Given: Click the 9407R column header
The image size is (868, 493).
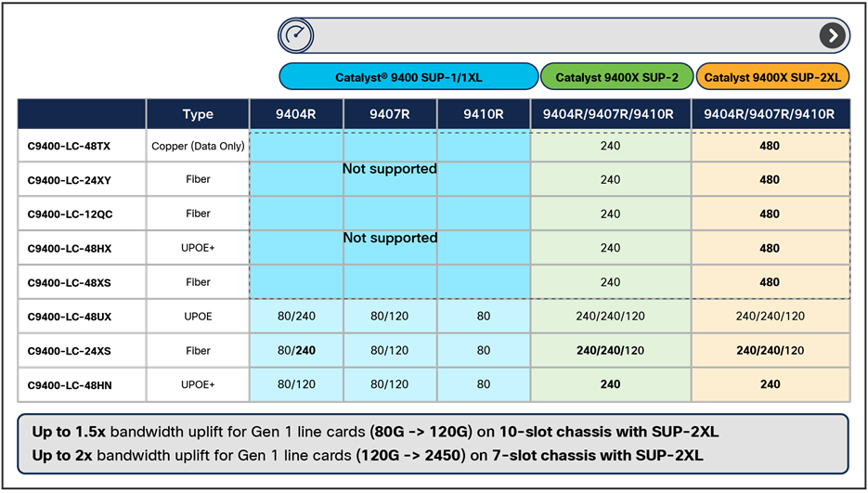Looking at the screenshot, I should click(390, 114).
